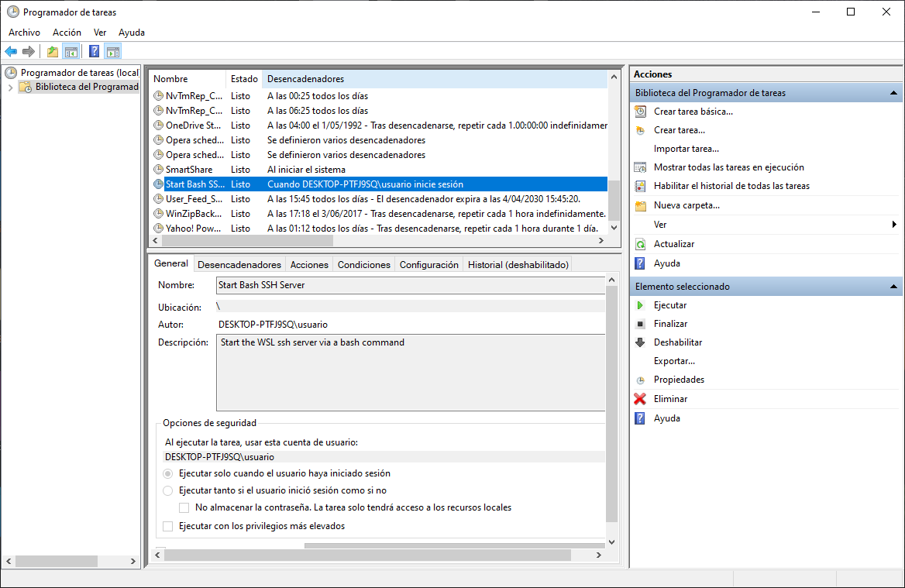Image resolution: width=905 pixels, height=588 pixels.
Task: Click task list vertical scrollbar thumb
Action: click(614, 200)
